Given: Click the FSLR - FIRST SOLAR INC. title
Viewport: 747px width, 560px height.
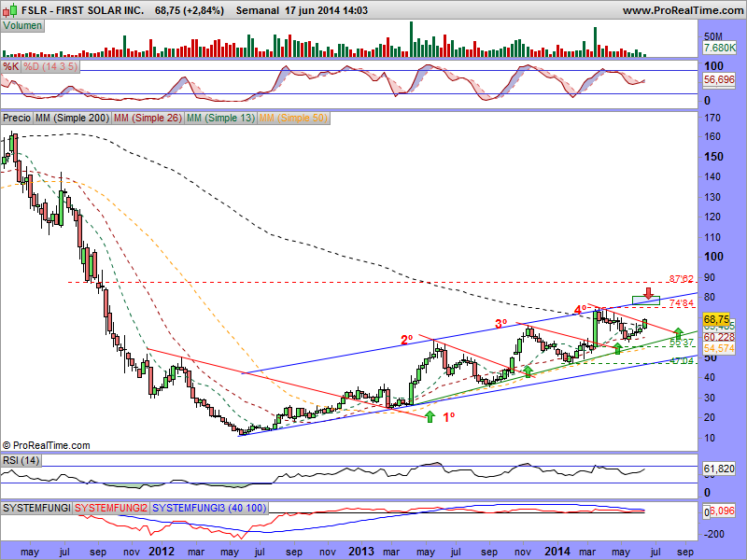Looking at the screenshot, I should 83,10.
